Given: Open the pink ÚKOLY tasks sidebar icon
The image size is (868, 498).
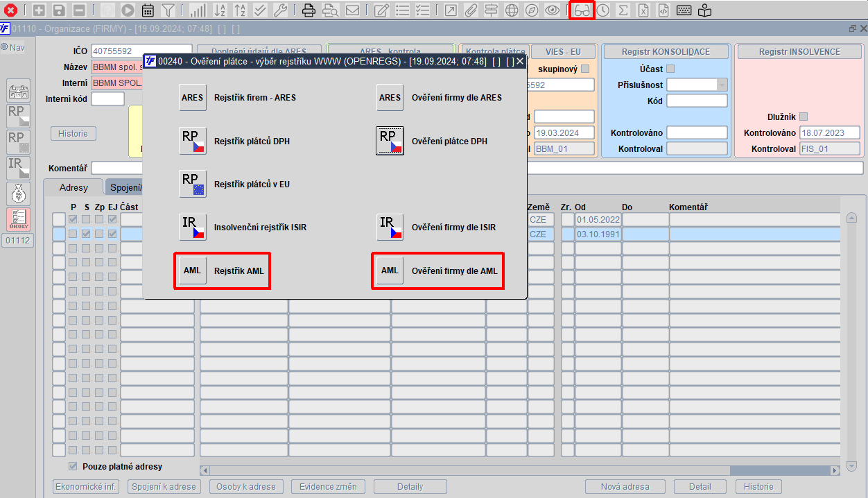Looking at the screenshot, I should pyautogui.click(x=19, y=220).
